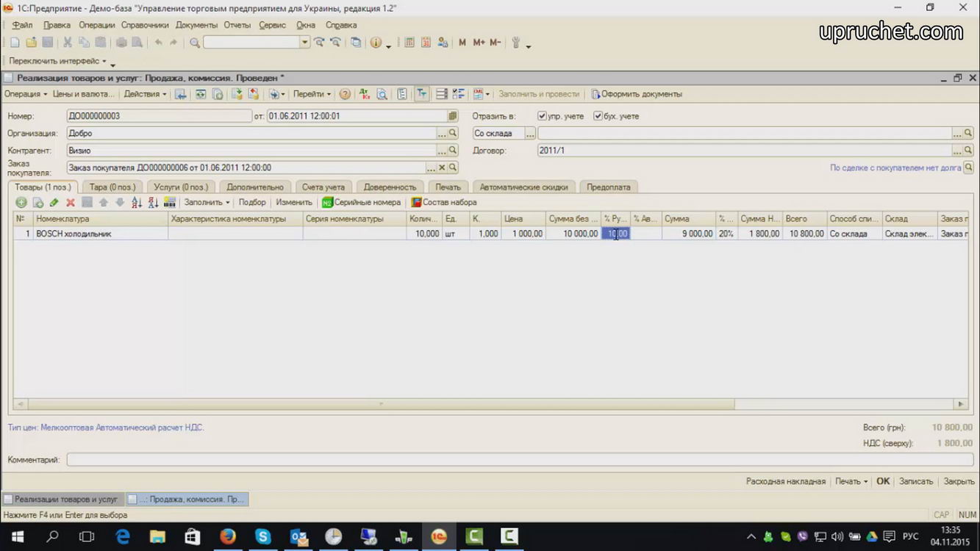
Task: Open Организация field magnifier icon
Action: click(x=453, y=133)
